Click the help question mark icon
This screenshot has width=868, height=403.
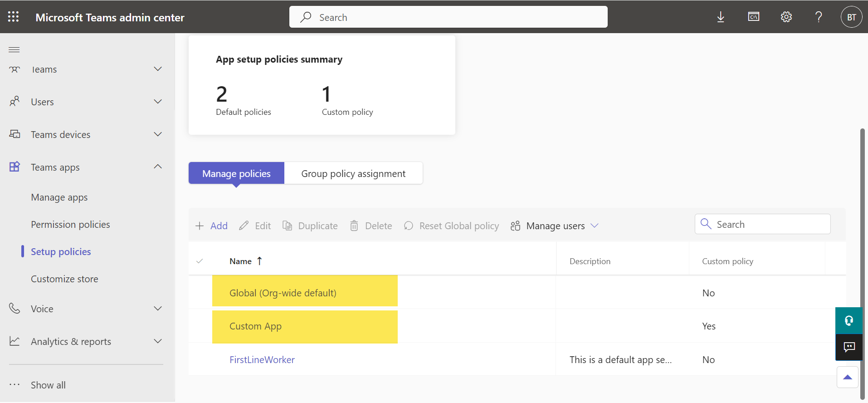819,17
